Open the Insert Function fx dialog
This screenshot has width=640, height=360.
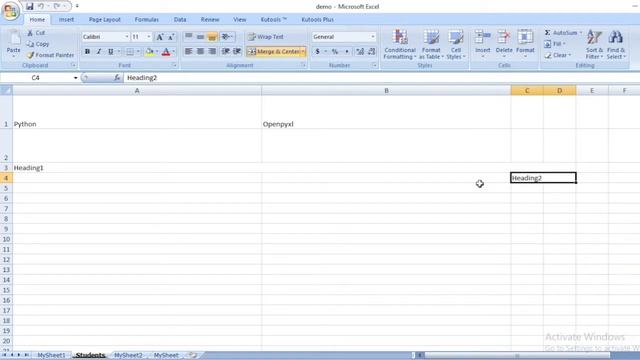click(x=117, y=78)
